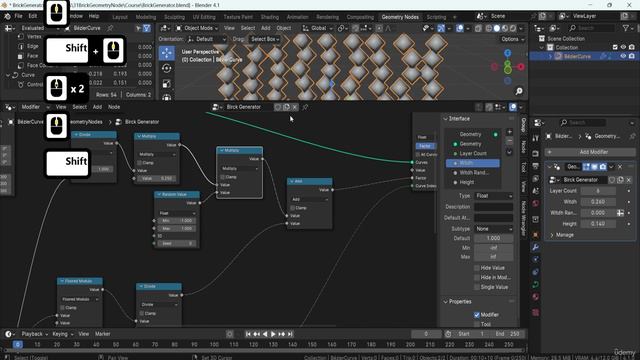
Task: Open the Add node operation dropdown
Action: (309, 200)
